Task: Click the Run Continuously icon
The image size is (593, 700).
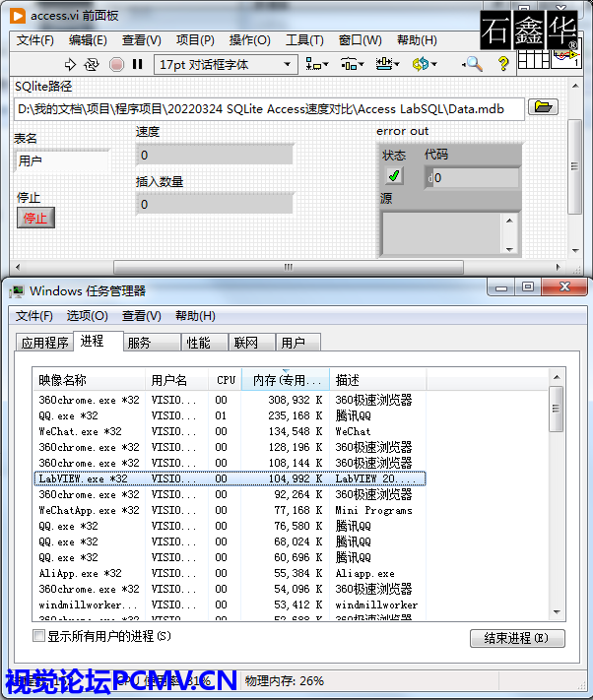Action: 92,65
